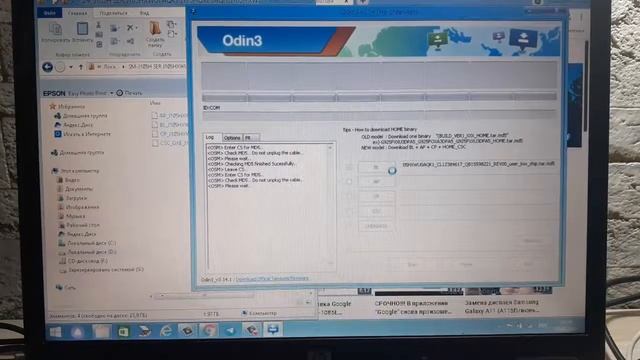The width and height of the screenshot is (640, 360).
Task: Click the EPSON Печать button
Action: coord(129,93)
